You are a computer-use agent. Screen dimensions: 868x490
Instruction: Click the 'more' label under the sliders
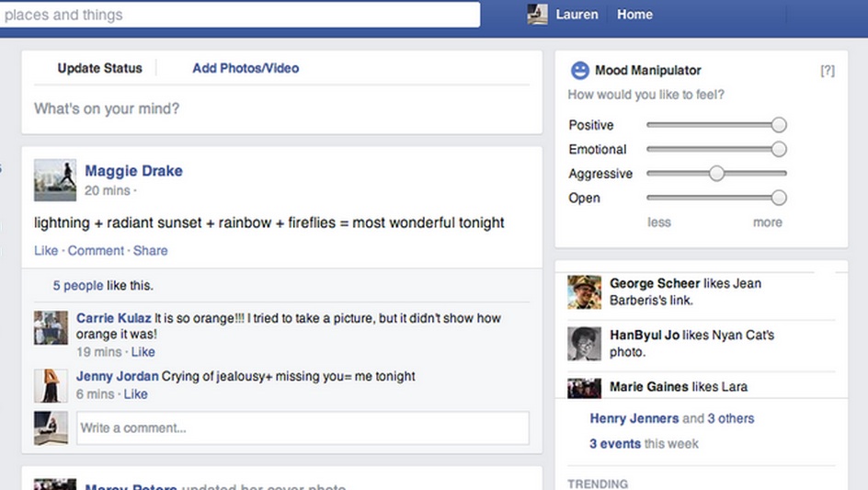coord(767,222)
